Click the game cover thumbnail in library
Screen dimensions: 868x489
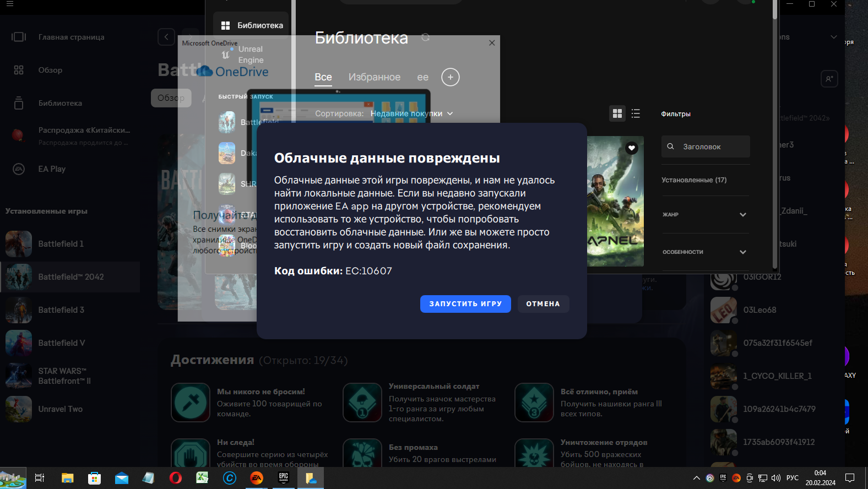point(615,201)
